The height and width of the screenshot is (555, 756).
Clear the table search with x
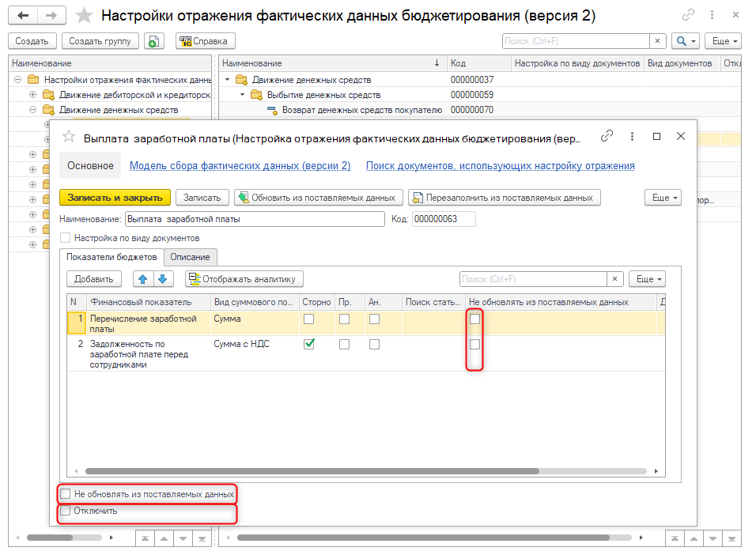(x=614, y=279)
